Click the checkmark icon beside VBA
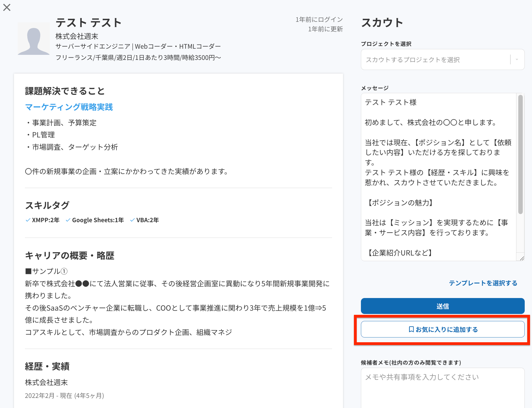The height and width of the screenshot is (408, 532). [132, 220]
